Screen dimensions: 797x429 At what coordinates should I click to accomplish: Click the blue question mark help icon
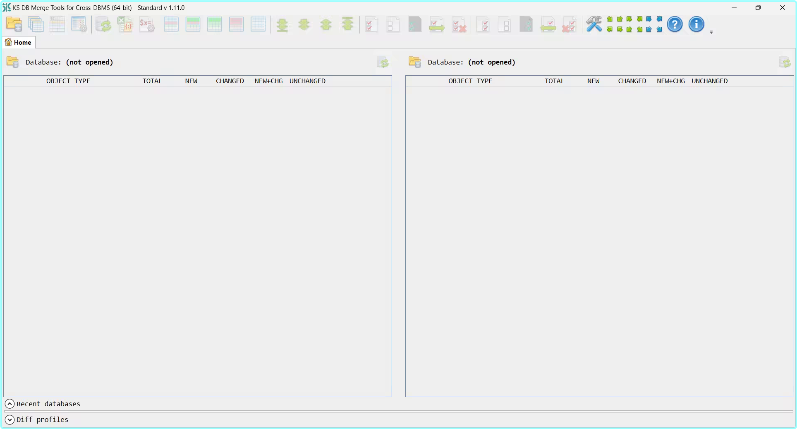[x=675, y=24]
